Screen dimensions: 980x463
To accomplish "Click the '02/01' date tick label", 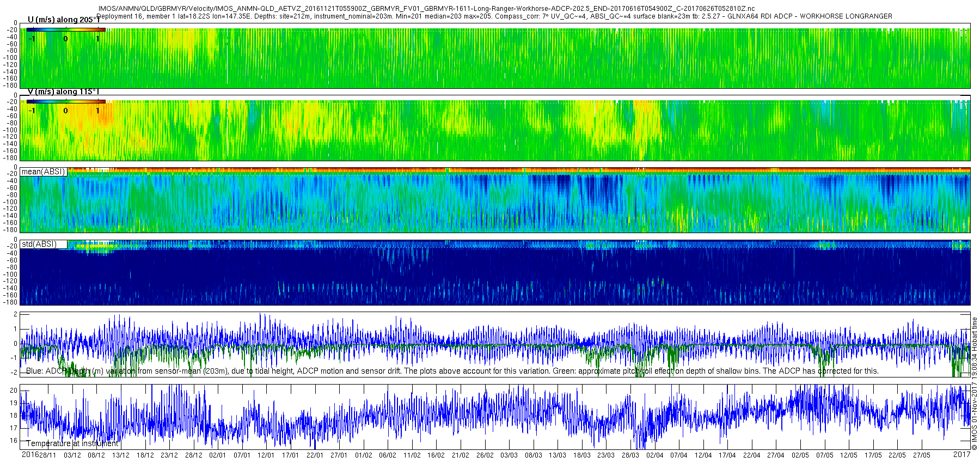I will 218,455.
